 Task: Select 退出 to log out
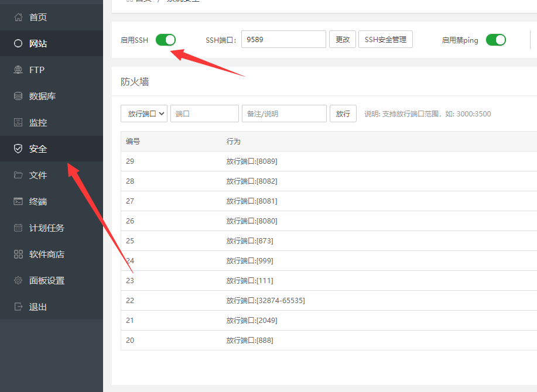pos(52,307)
